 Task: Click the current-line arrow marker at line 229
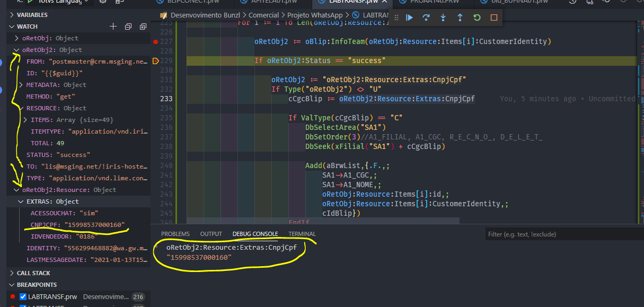tap(155, 61)
